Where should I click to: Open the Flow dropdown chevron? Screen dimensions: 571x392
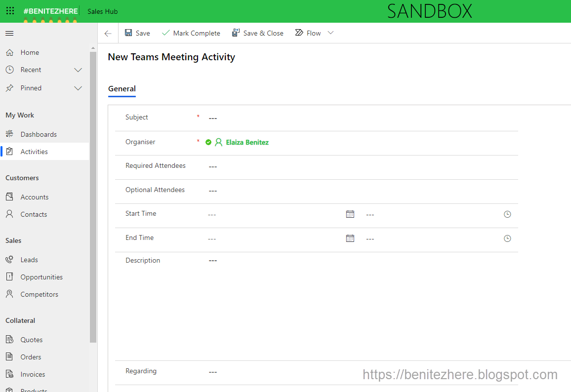[x=330, y=33]
